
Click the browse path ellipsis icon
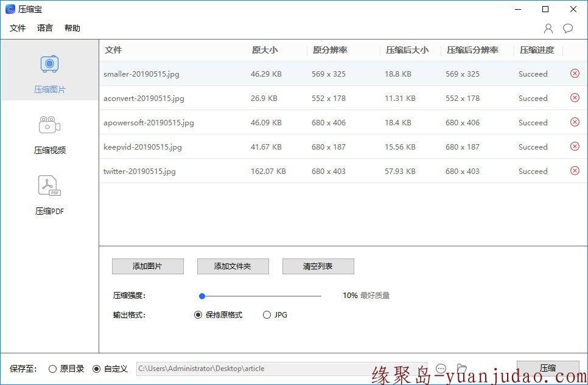click(441, 369)
